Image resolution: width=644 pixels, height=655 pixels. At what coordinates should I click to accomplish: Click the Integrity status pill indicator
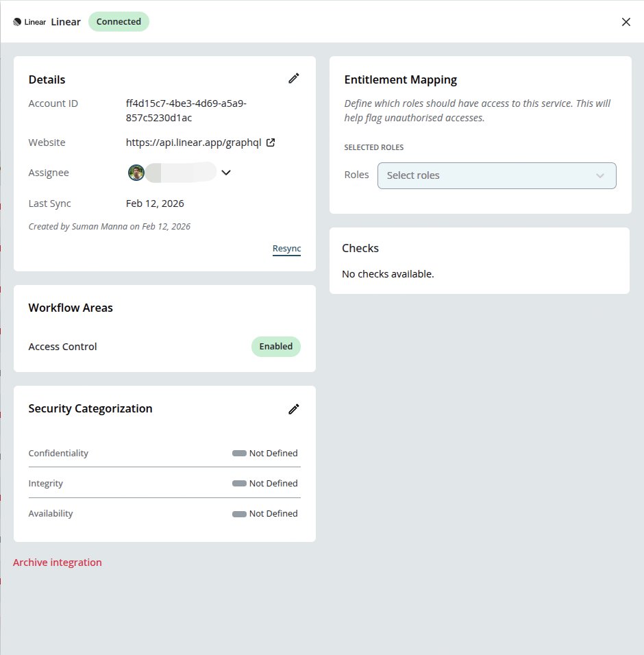[240, 483]
